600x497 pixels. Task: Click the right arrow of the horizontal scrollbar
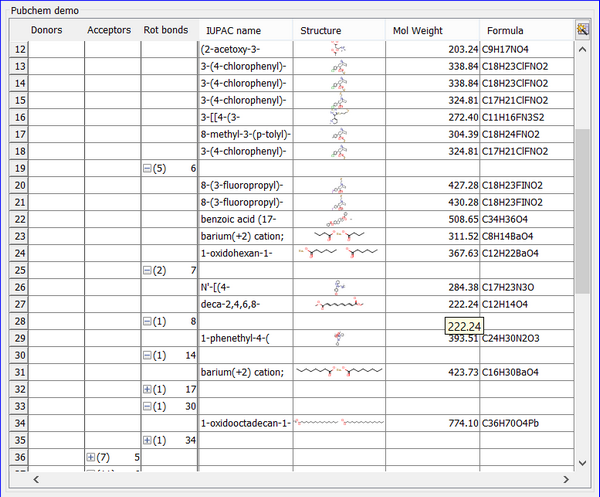(x=566, y=480)
